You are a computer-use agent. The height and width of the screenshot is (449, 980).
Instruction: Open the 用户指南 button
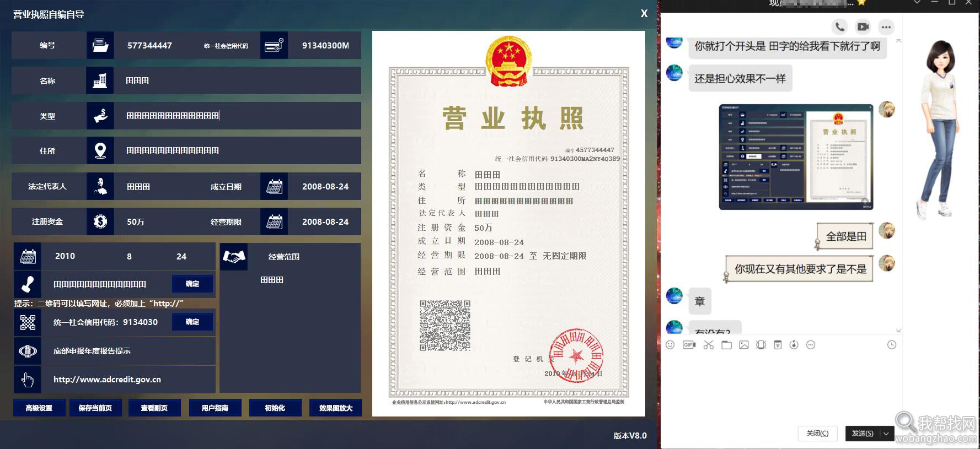(215, 408)
